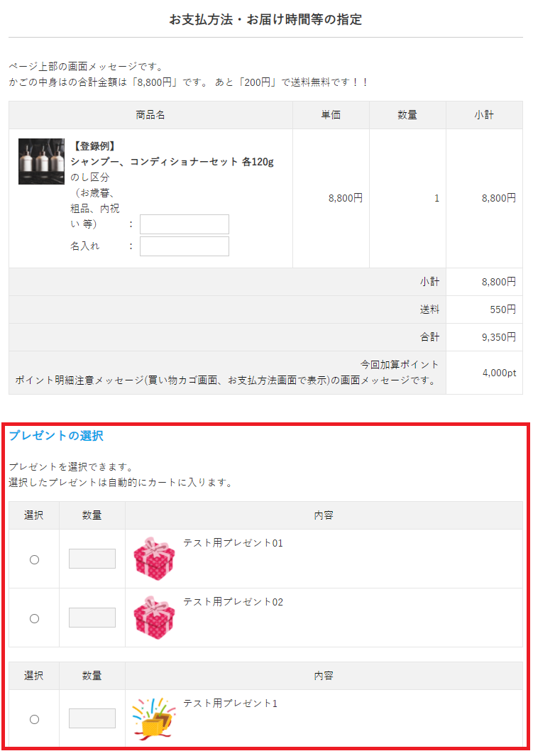
Task: Choose the テスト用プレゼント02 radio option
Action: tap(34, 618)
